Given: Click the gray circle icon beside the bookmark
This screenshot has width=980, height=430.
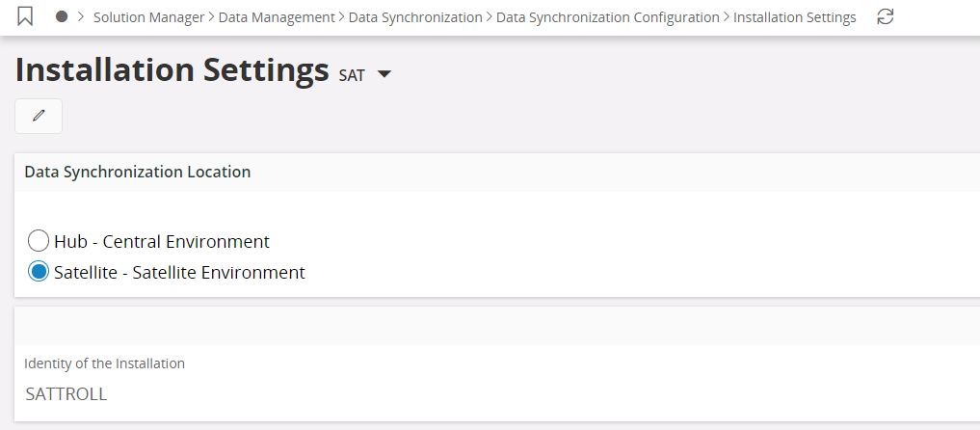Looking at the screenshot, I should [62, 17].
